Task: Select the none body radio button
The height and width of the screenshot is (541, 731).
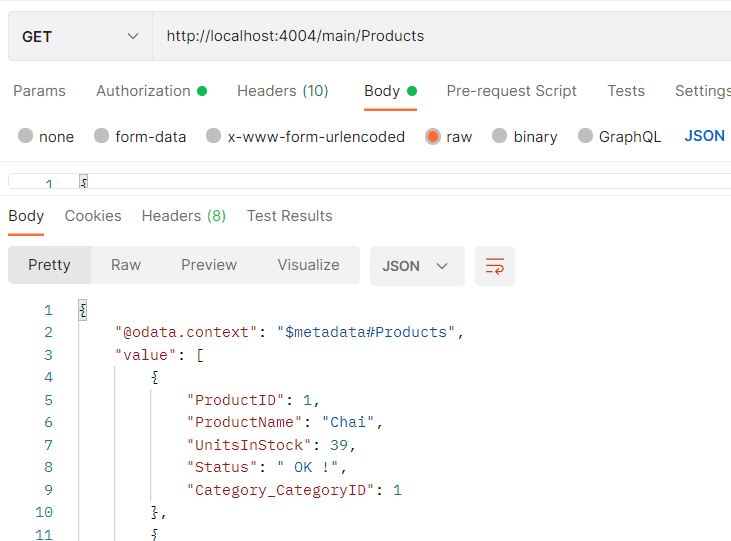Action: (x=26, y=136)
